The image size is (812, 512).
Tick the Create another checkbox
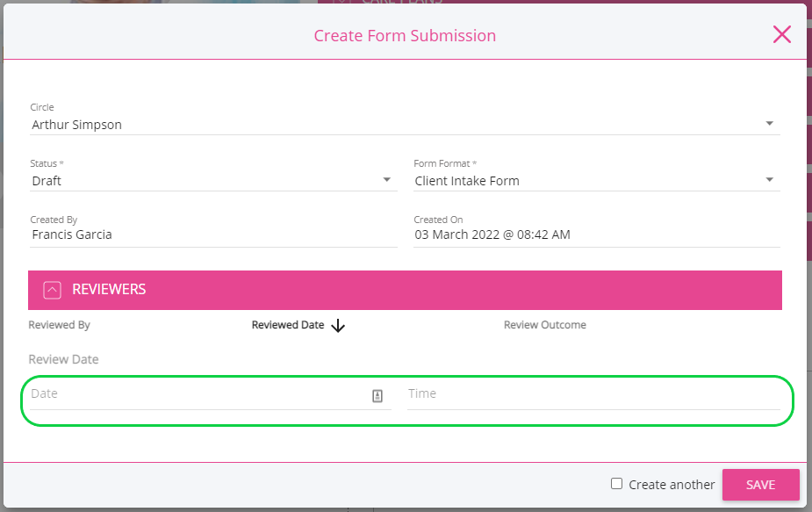[x=617, y=484]
